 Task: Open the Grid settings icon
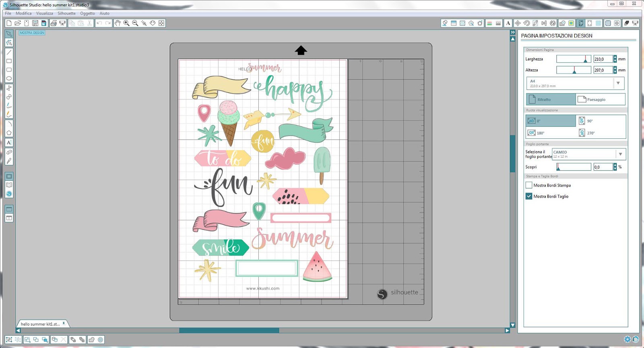599,23
